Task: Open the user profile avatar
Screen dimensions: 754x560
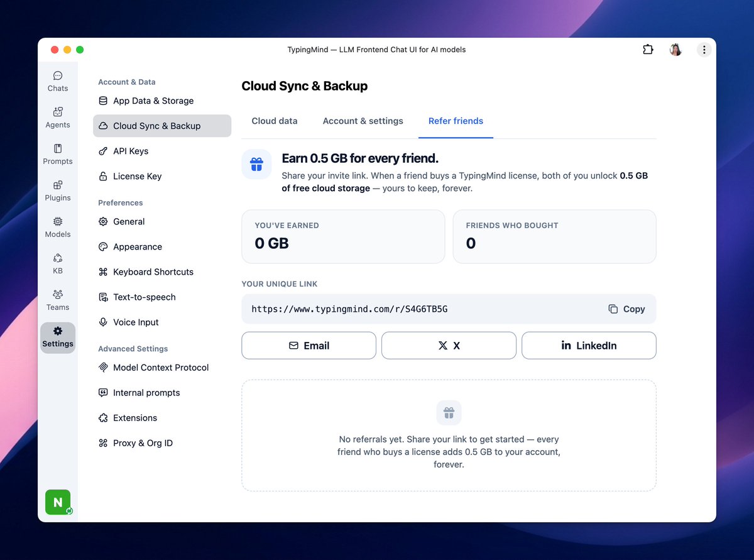Action: [676, 50]
